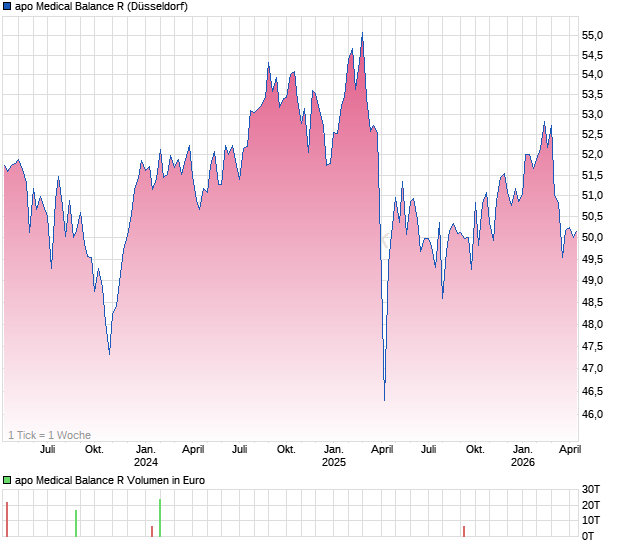The width and height of the screenshot is (620, 546).
Task: Select the 'Jan. 2026' marker on the time axis
Action: [x=522, y=456]
